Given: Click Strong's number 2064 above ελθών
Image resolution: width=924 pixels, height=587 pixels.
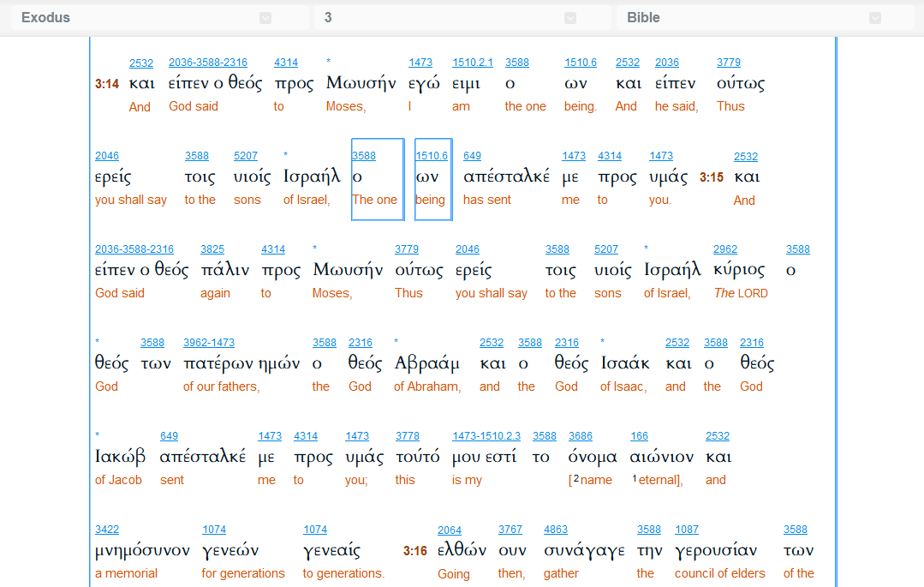Looking at the screenshot, I should pyautogui.click(x=449, y=530).
